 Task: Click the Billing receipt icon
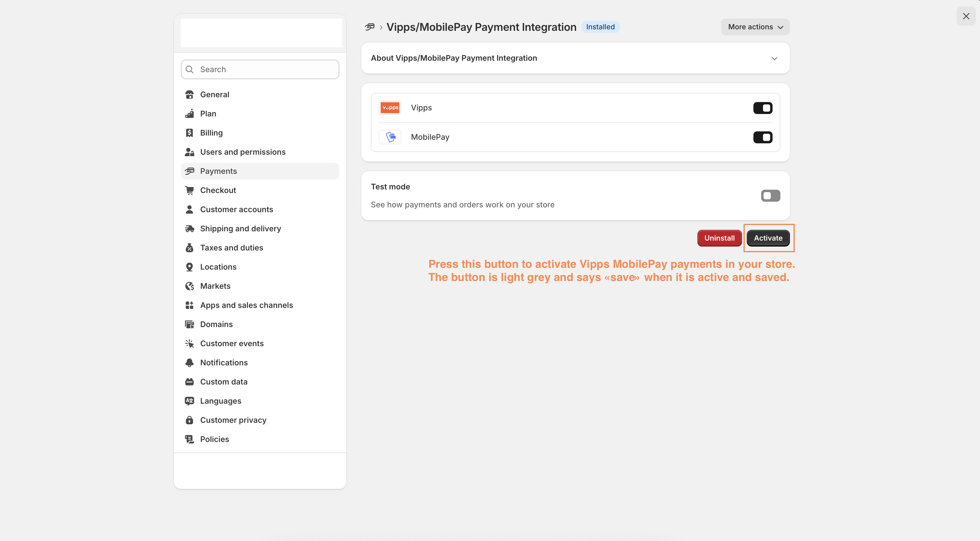(189, 133)
